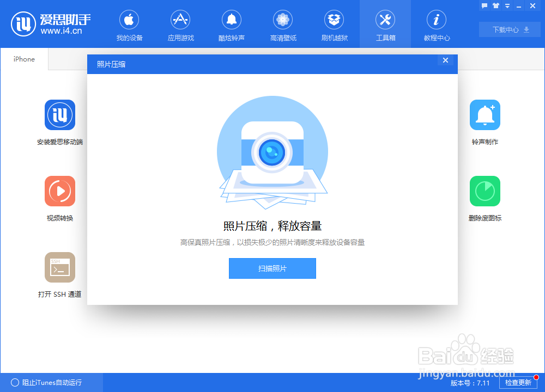Launch the 视频转换 video conversion tool

point(60,191)
